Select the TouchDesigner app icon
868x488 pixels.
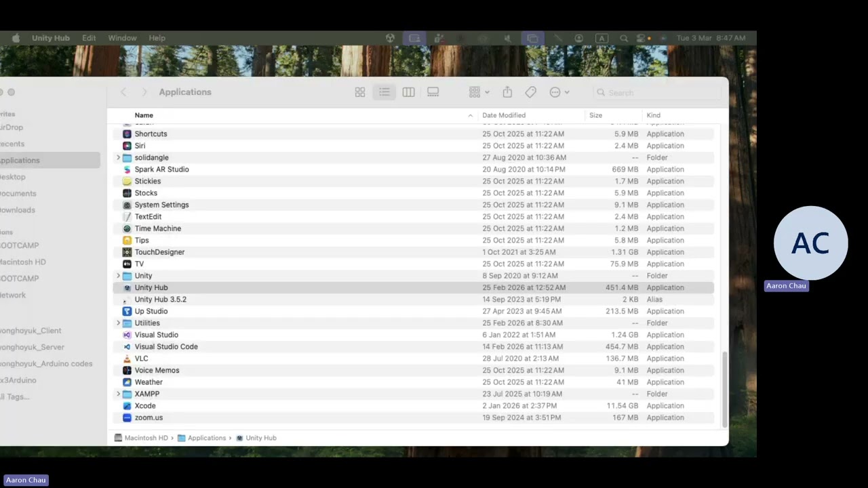pos(127,252)
